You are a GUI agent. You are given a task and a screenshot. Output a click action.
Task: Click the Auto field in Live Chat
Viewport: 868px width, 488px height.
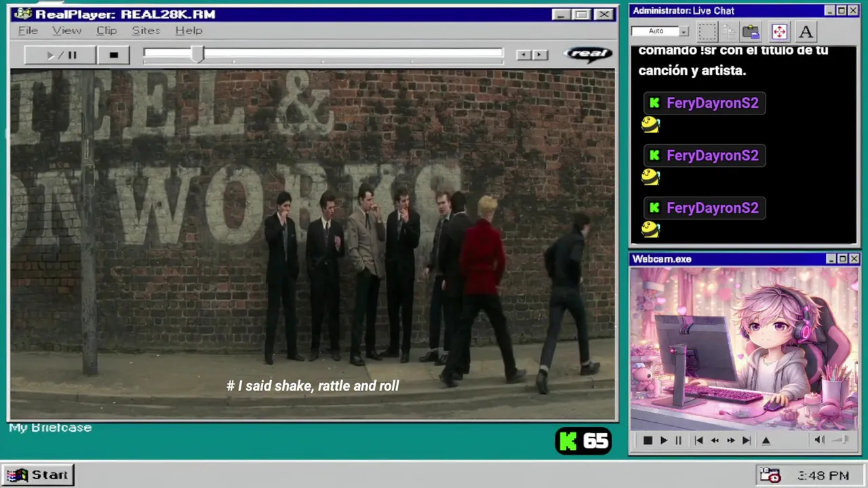655,31
